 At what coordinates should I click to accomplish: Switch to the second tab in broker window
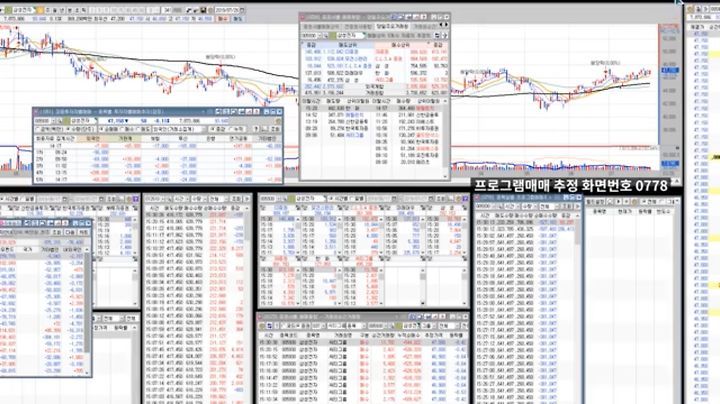358,27
